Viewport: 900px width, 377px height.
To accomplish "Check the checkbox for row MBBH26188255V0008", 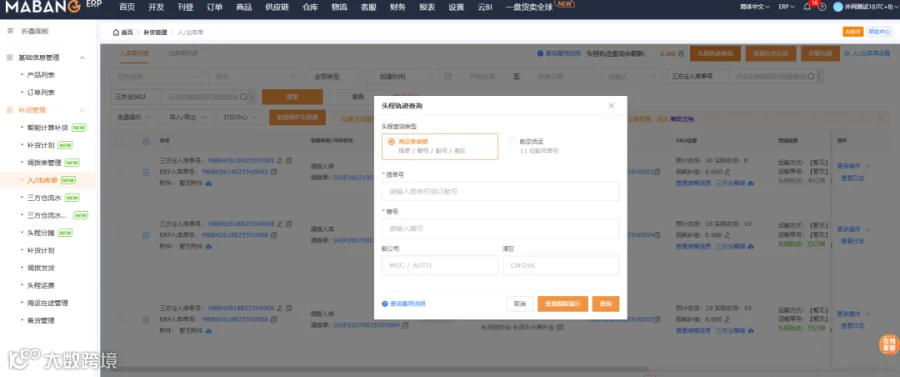I will [119, 235].
